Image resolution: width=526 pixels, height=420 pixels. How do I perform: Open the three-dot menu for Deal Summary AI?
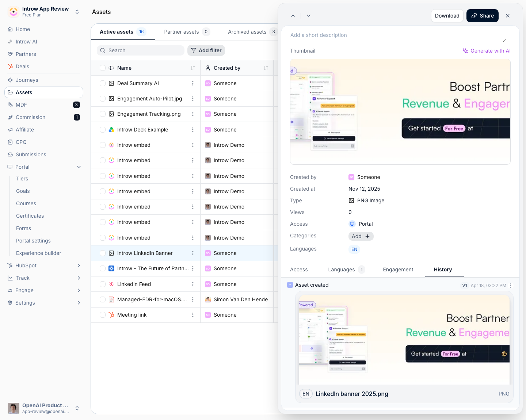[193, 83]
